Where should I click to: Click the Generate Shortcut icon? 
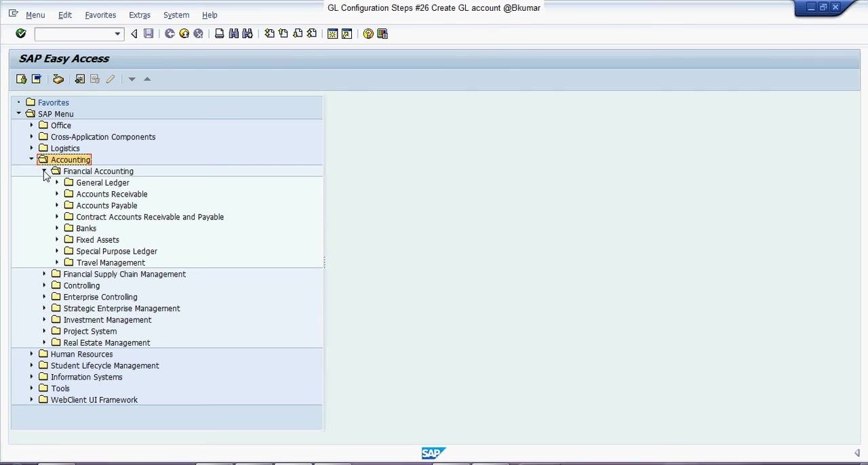(x=347, y=34)
